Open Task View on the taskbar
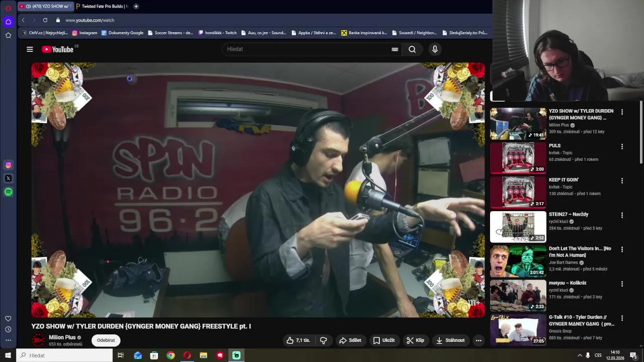 [x=121, y=355]
